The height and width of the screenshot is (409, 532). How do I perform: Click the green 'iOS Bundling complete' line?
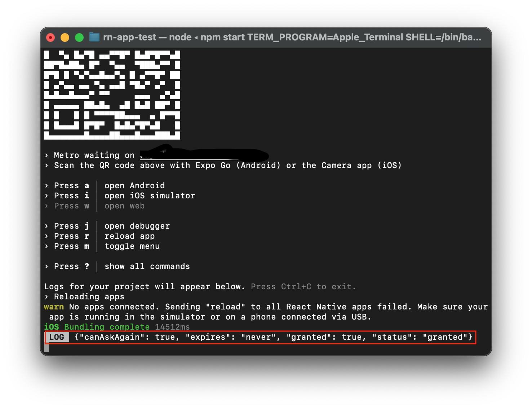point(97,327)
